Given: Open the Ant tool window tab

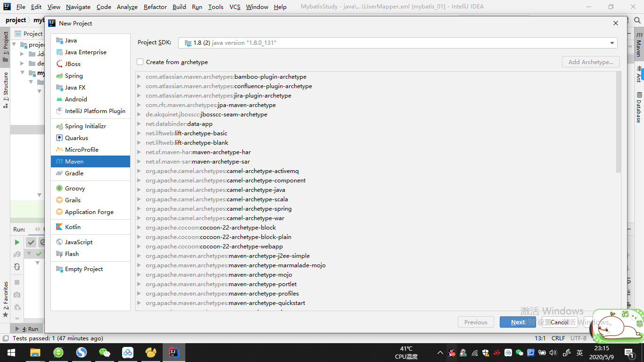Looking at the screenshot, I should point(639,74).
